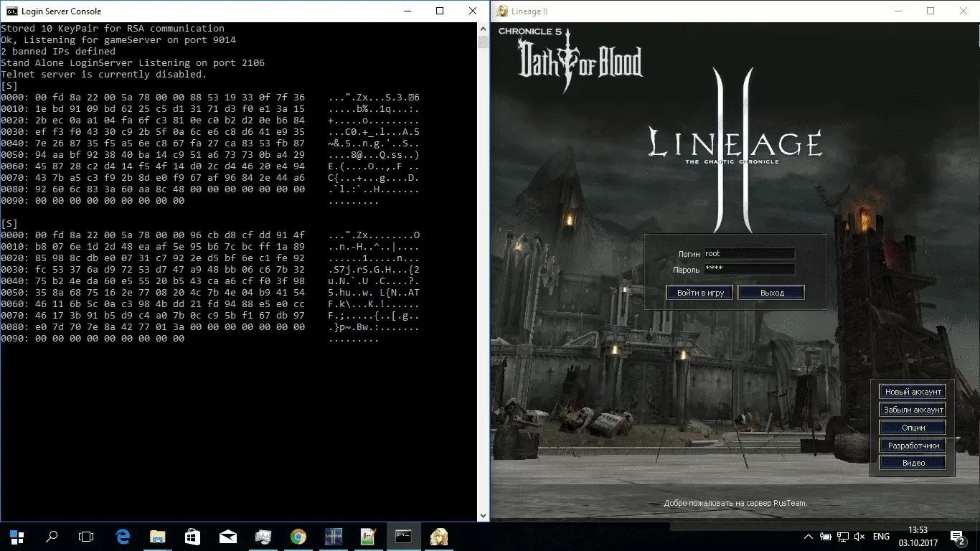The height and width of the screenshot is (551, 980).
Task: Maximize the Login Server Console window
Action: (440, 11)
